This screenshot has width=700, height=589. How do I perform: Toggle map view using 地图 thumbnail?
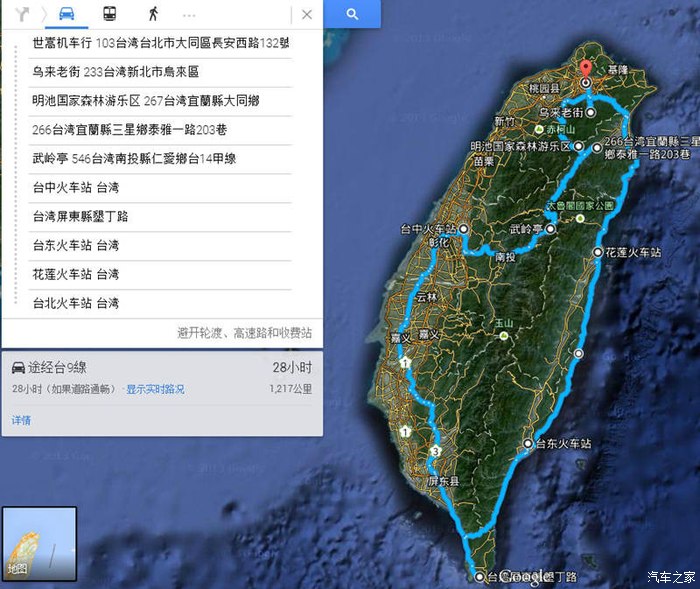[39, 544]
